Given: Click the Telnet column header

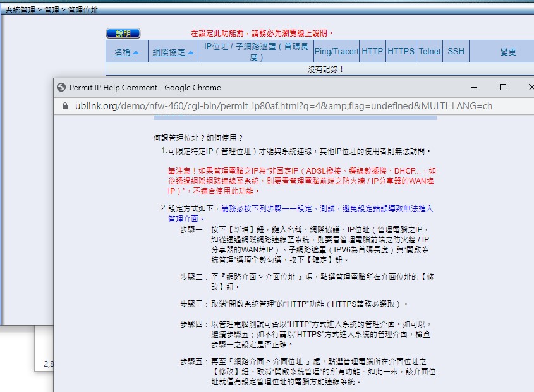Looking at the screenshot, I should coord(430,52).
